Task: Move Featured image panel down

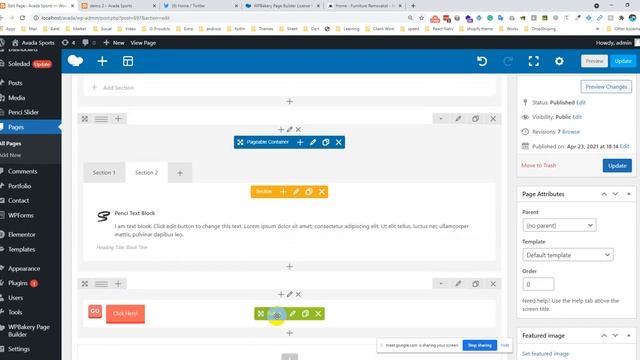Action: coord(615,336)
